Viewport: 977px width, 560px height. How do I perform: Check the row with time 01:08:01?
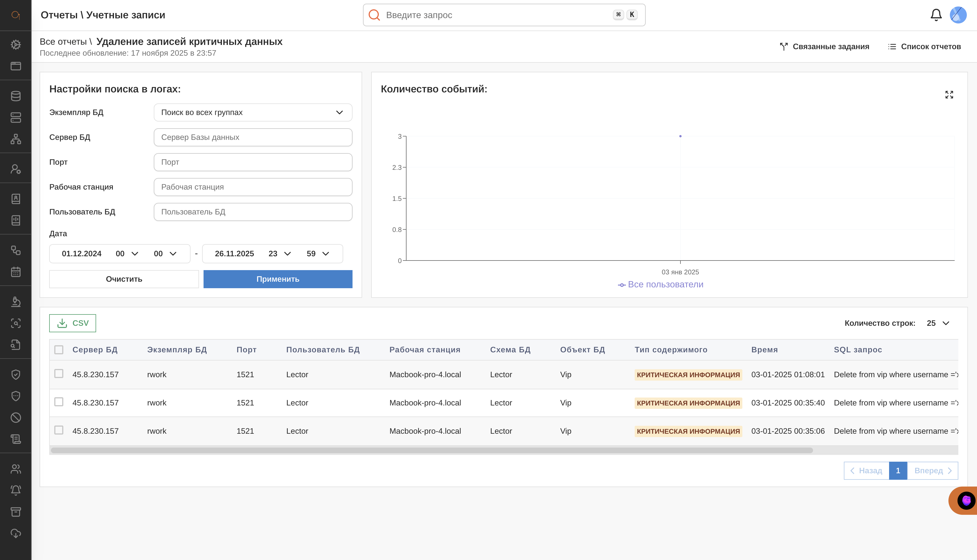[59, 374]
